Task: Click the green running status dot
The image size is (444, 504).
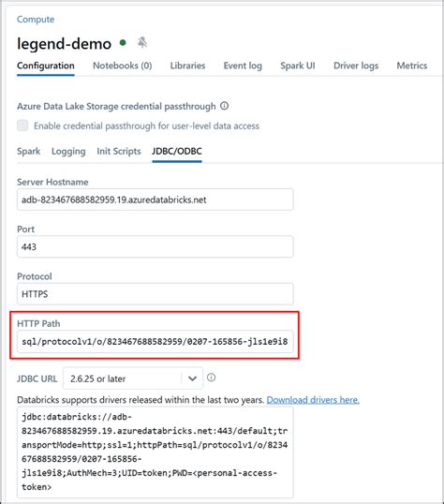Action: pos(123,42)
